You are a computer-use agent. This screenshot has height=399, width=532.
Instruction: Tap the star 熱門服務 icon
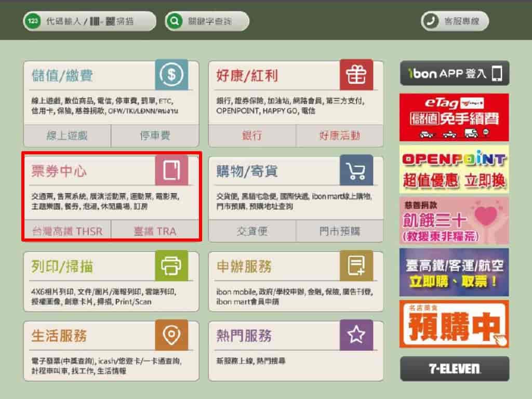point(356,335)
